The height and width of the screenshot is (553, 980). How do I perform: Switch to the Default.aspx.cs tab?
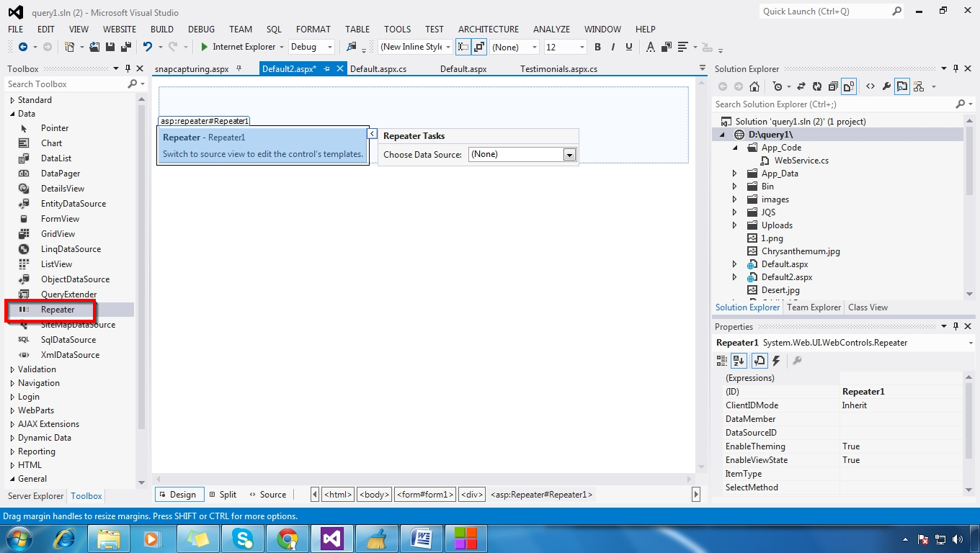click(x=378, y=69)
